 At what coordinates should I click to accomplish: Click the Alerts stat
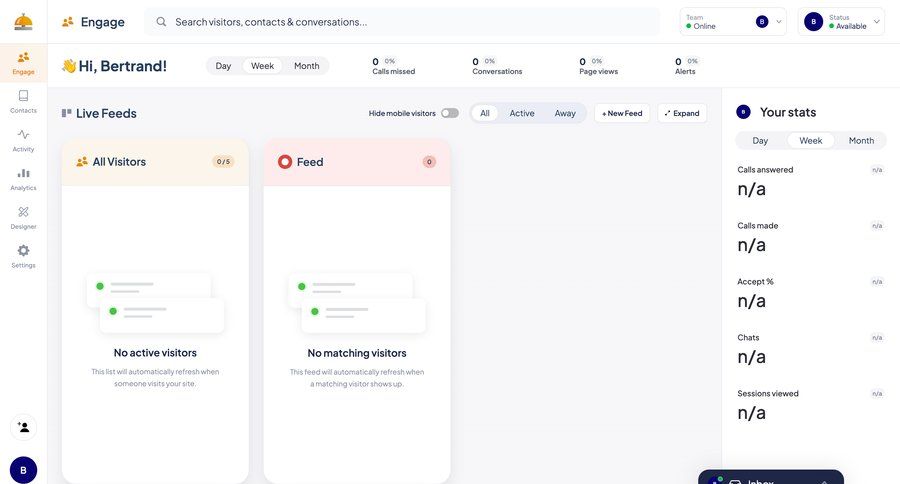[x=686, y=66]
